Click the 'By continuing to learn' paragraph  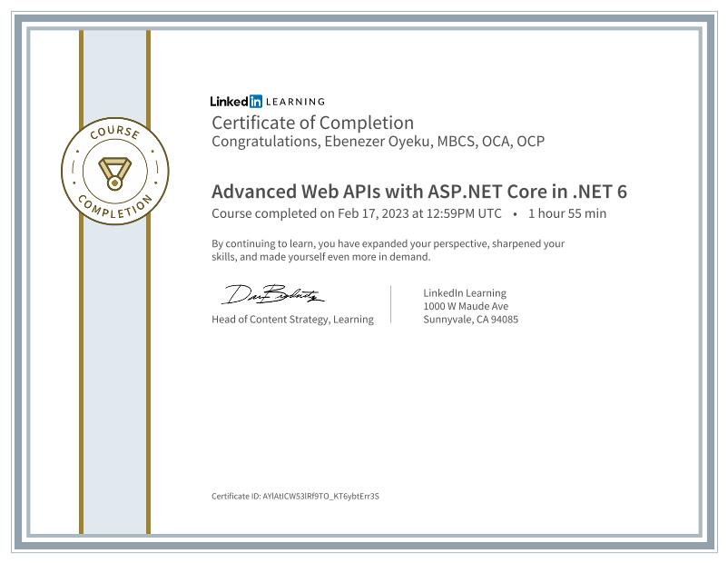pos(389,250)
